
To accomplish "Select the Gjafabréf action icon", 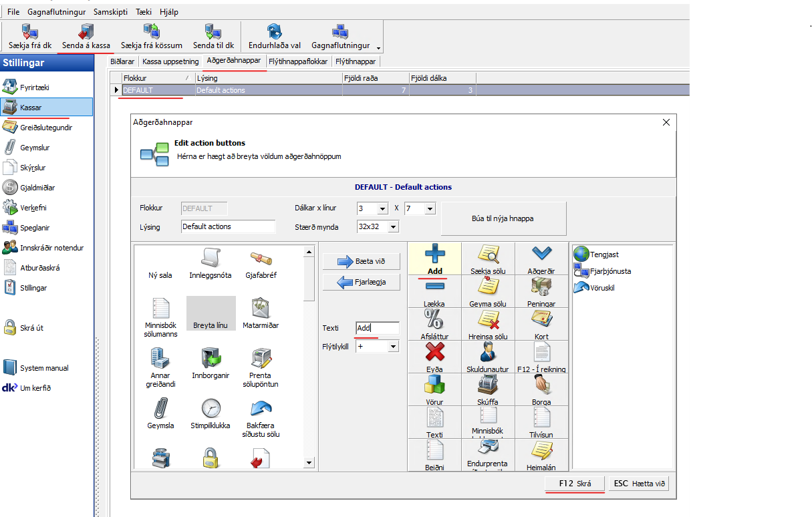I will 261,257.
